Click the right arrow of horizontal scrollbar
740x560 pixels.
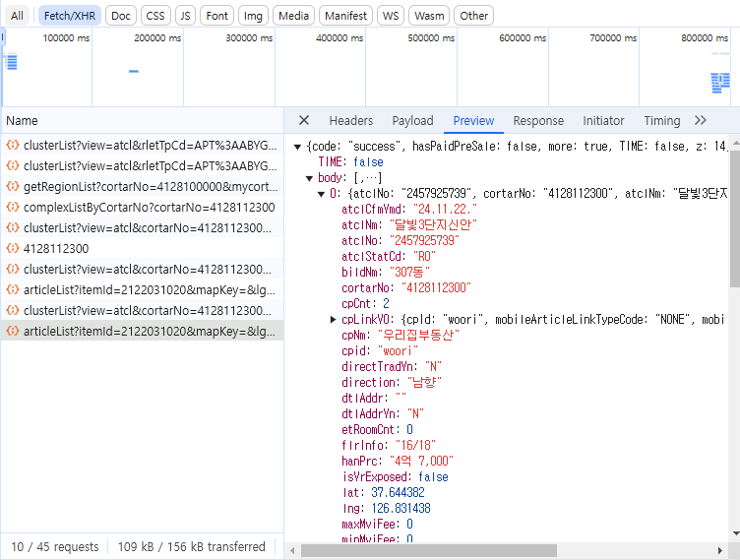719,550
